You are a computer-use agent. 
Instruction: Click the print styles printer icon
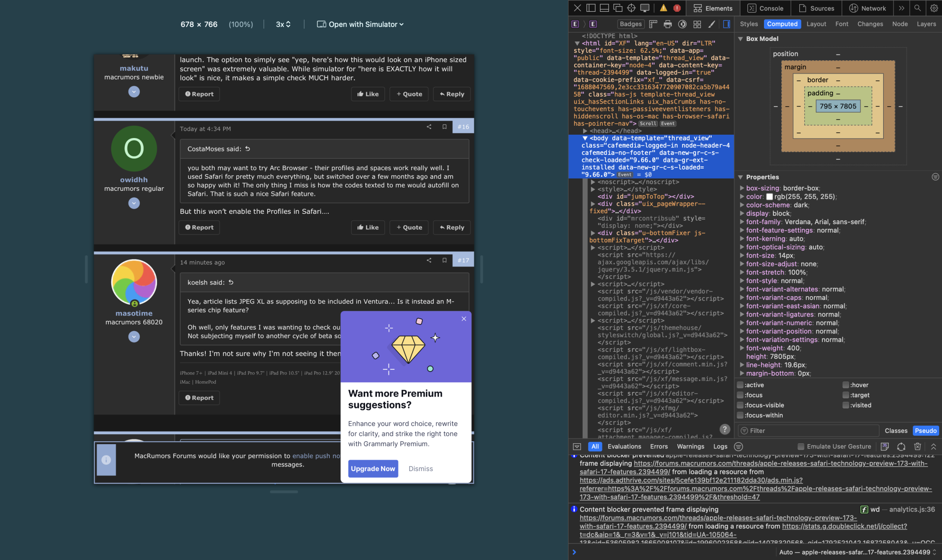click(x=667, y=24)
